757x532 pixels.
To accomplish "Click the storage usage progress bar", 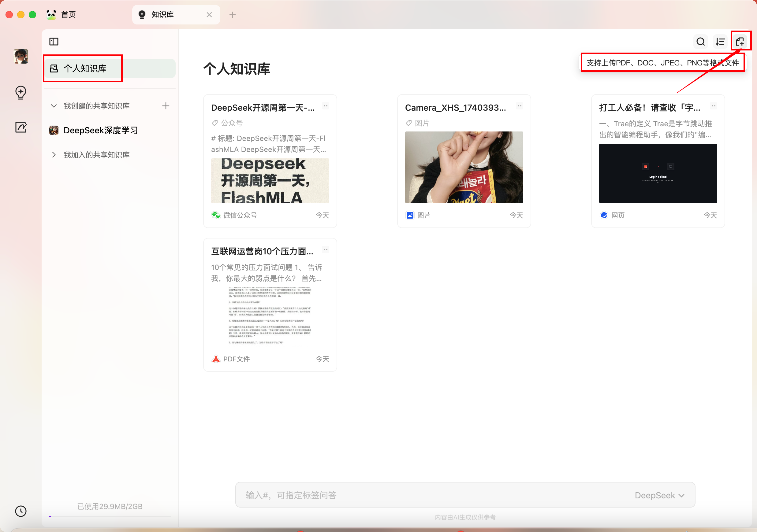I will pos(110,516).
